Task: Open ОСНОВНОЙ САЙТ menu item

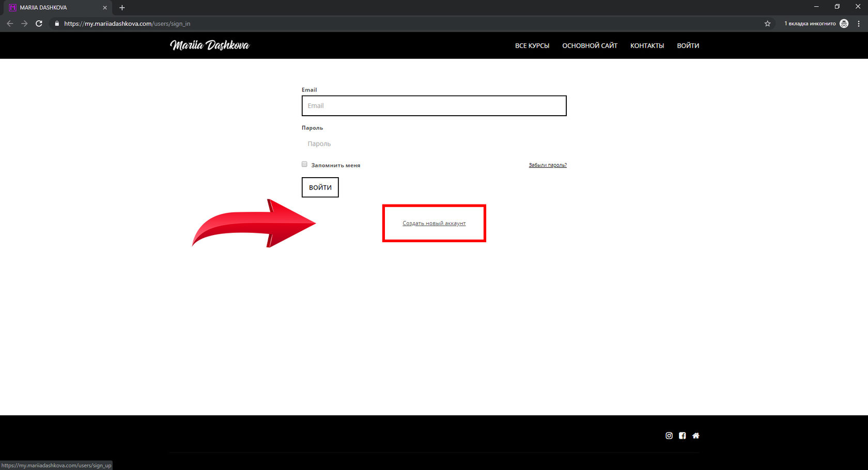Action: (x=590, y=46)
